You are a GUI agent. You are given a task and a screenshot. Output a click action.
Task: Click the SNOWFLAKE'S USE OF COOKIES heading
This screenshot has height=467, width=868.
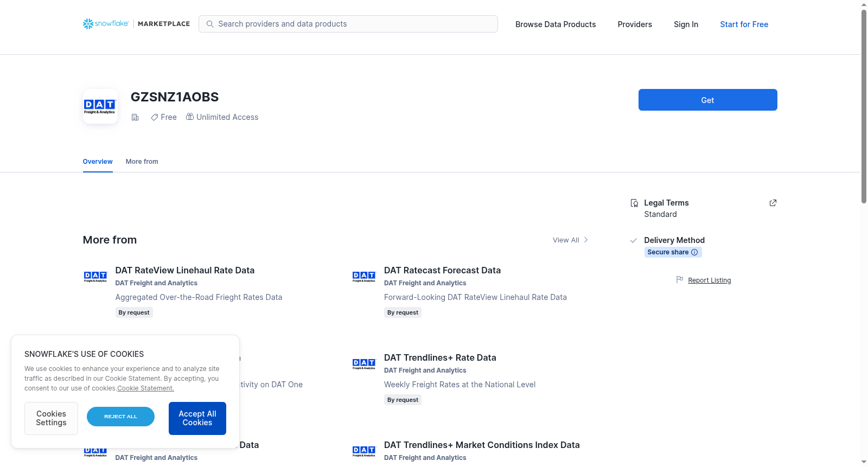(84, 354)
